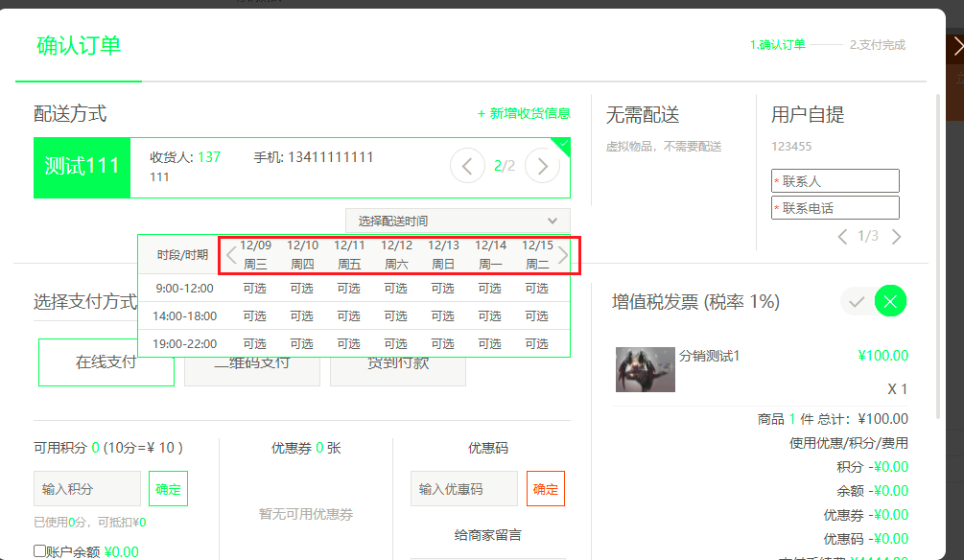Click the 联系人 input field
The height and width of the screenshot is (560, 964).
[x=835, y=181]
